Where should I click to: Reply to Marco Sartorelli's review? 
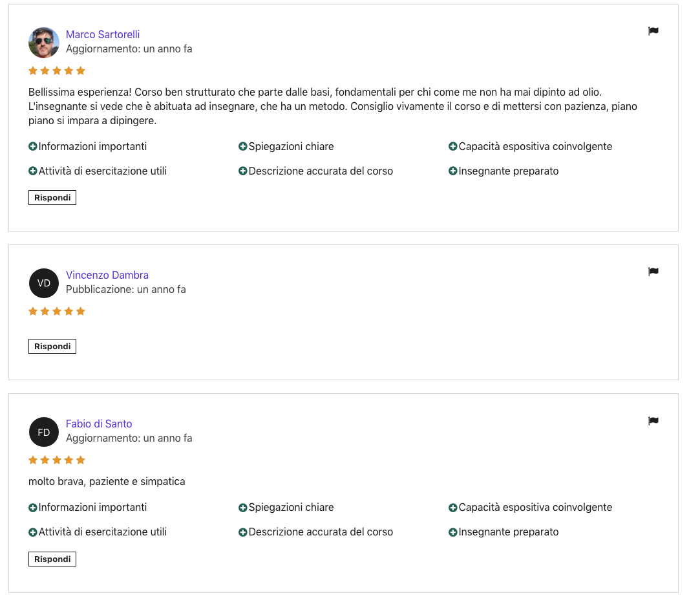(x=52, y=197)
